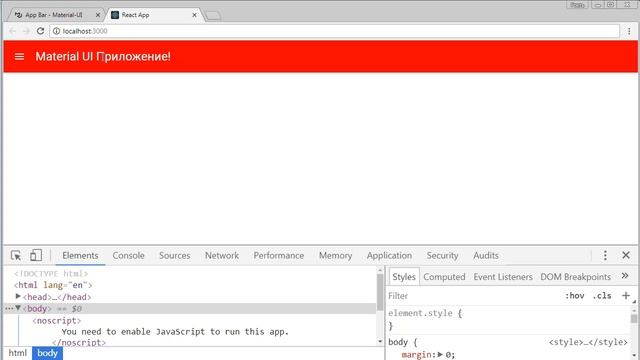The image size is (640, 360).
Task: Open the Application tab
Action: pyautogui.click(x=389, y=256)
